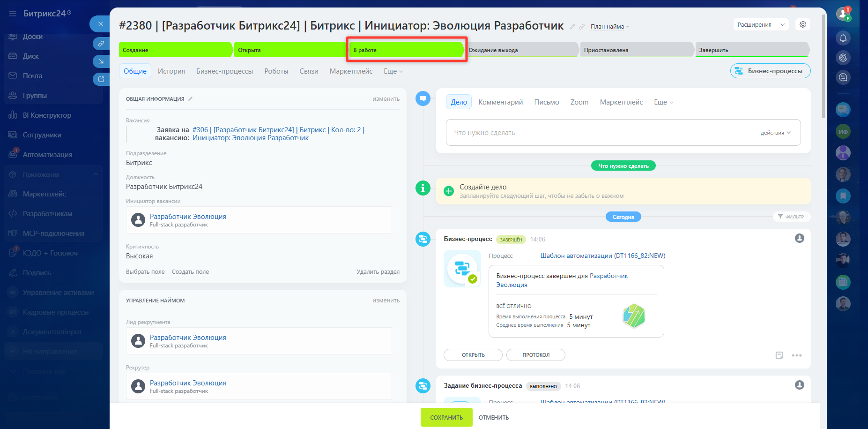This screenshot has width=868, height=429.
Task: Switch to Письмо timeline tab
Action: click(547, 102)
